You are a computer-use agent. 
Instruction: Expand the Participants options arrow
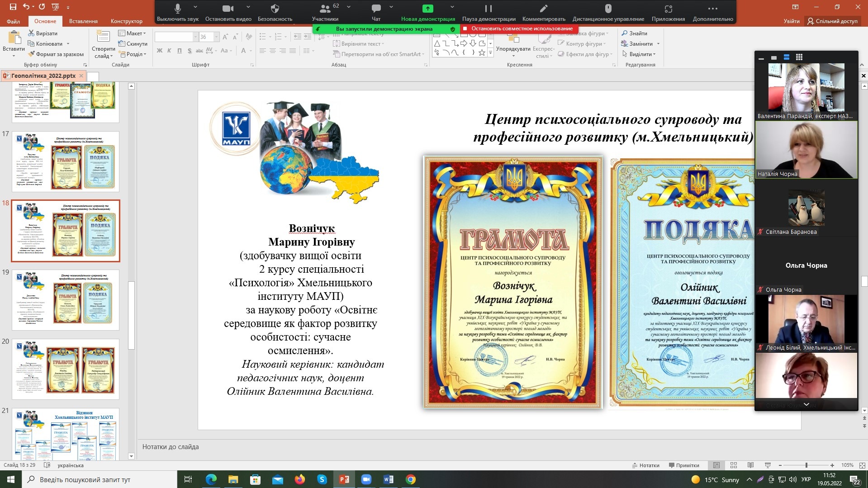pos(349,7)
